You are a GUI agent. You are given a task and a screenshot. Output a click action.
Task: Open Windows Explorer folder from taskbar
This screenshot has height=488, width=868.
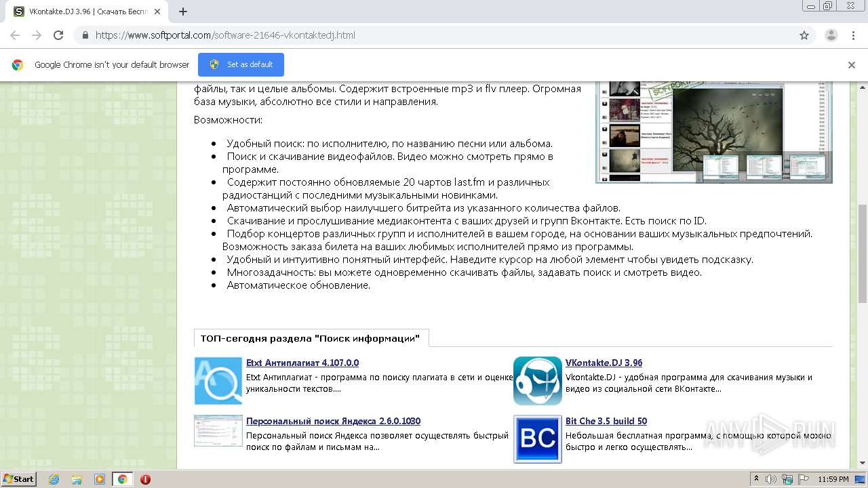pyautogui.click(x=77, y=479)
